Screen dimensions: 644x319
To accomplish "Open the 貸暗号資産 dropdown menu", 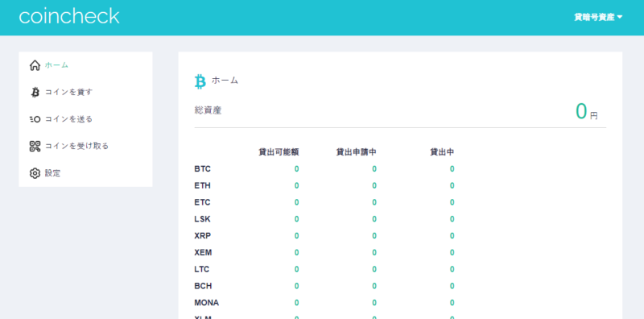I will (598, 17).
